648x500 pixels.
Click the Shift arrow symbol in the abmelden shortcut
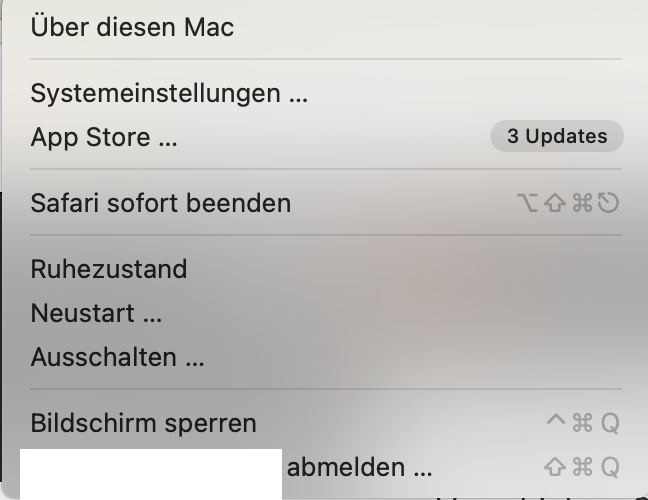pyautogui.click(x=555, y=467)
